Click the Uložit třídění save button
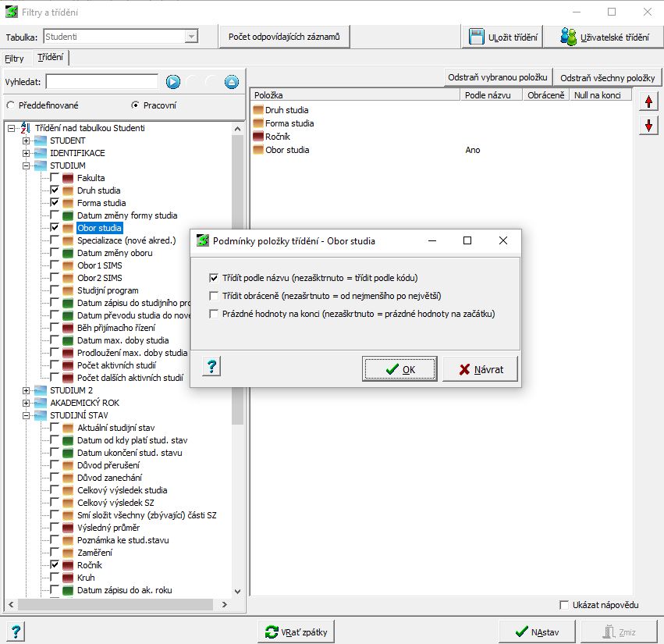 503,37
